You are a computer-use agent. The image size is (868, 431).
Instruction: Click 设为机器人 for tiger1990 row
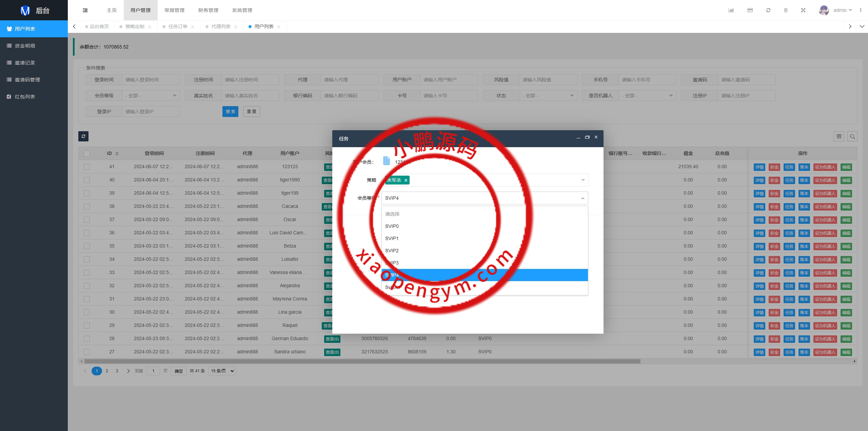pos(825,180)
